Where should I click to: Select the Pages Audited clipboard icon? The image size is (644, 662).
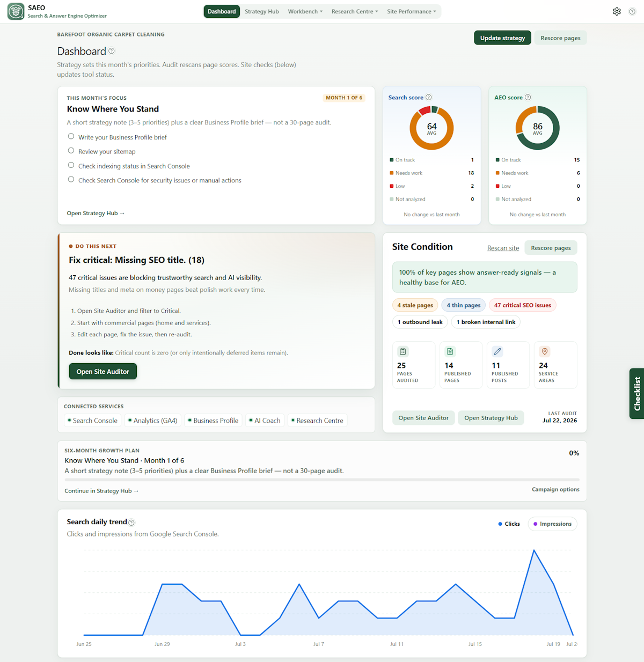403,351
